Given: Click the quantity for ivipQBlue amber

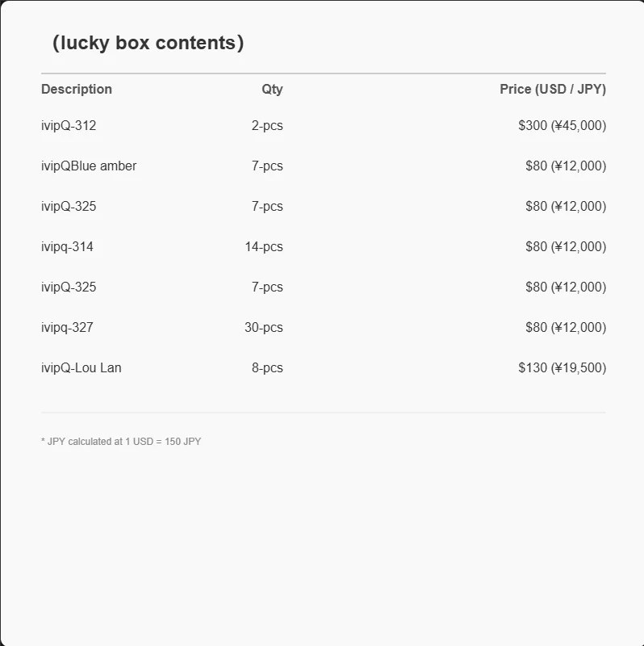Looking at the screenshot, I should click(x=266, y=166).
